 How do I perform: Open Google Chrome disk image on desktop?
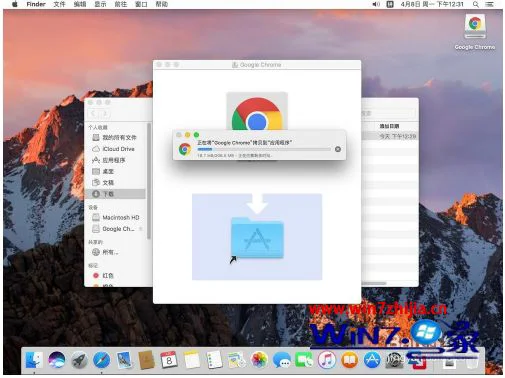tap(475, 32)
